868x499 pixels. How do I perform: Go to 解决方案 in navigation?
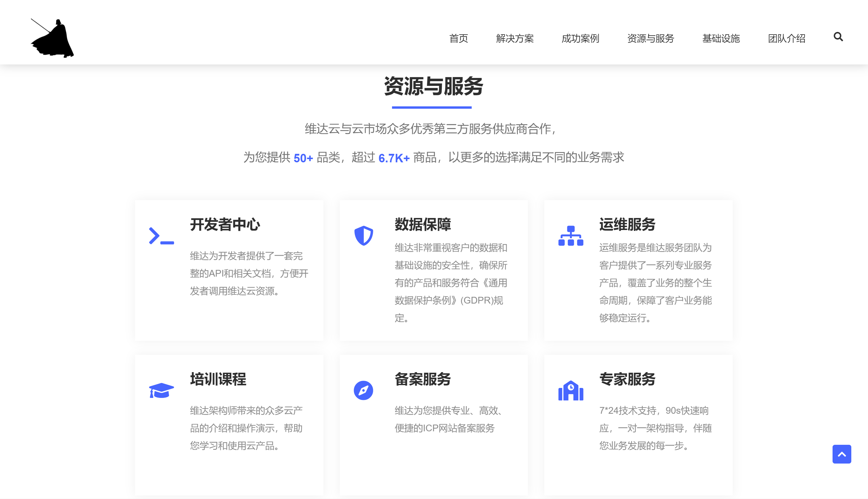click(514, 38)
